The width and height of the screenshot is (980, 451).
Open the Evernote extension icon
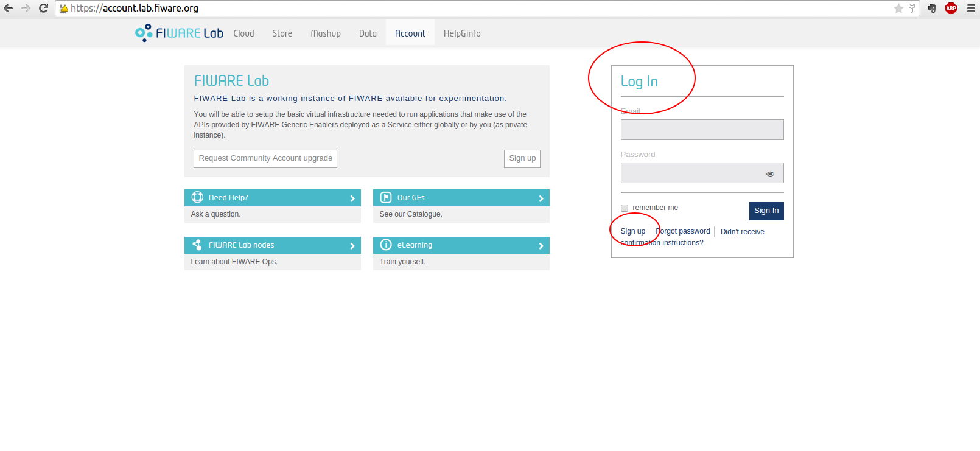coord(932,9)
